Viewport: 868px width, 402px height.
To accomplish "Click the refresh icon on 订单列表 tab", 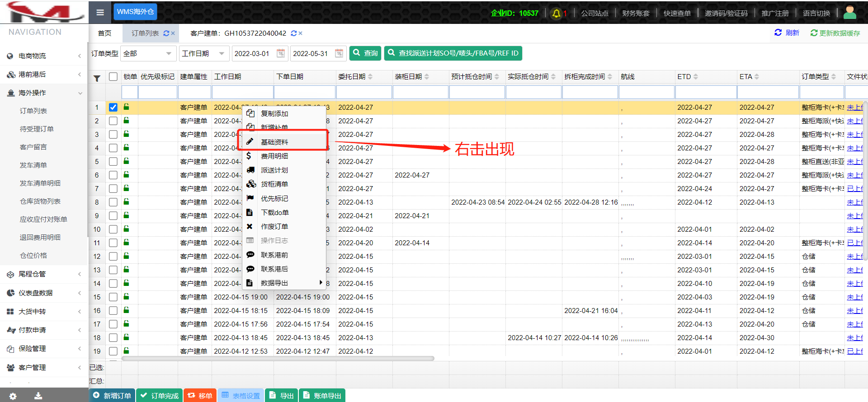I will pos(166,33).
